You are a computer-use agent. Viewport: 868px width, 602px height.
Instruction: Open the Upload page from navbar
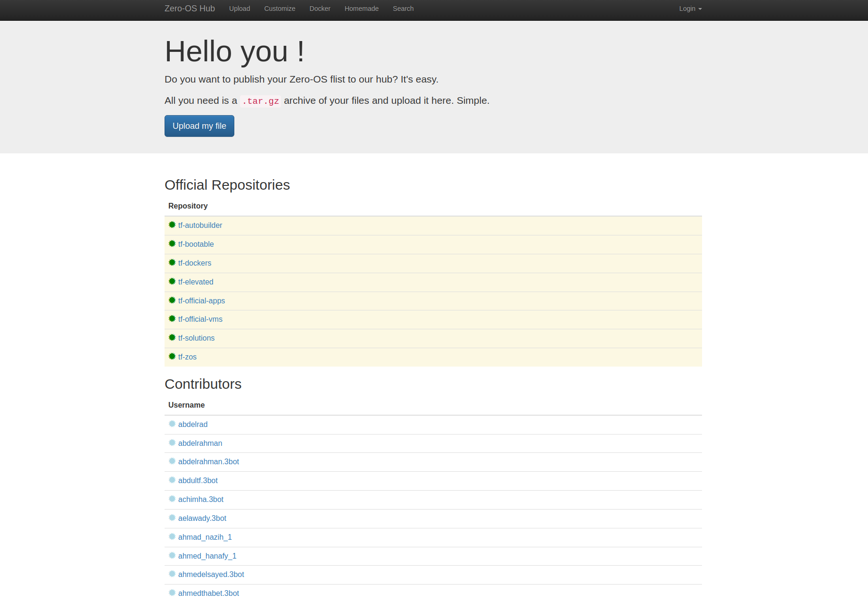(x=240, y=8)
